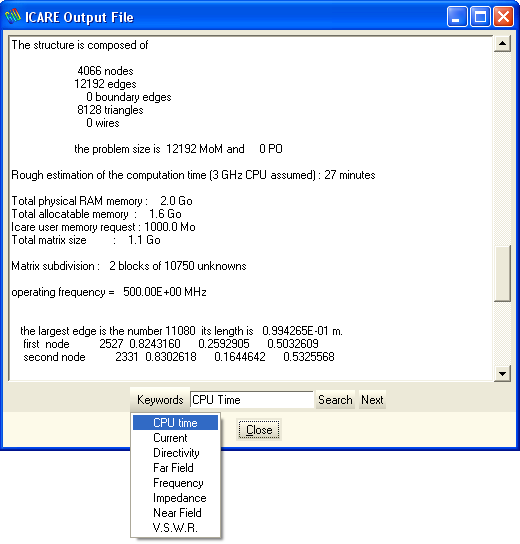Click the 'the problem size is 12192 MoM' line
Viewport: 520px width, 544px height.
click(x=178, y=149)
